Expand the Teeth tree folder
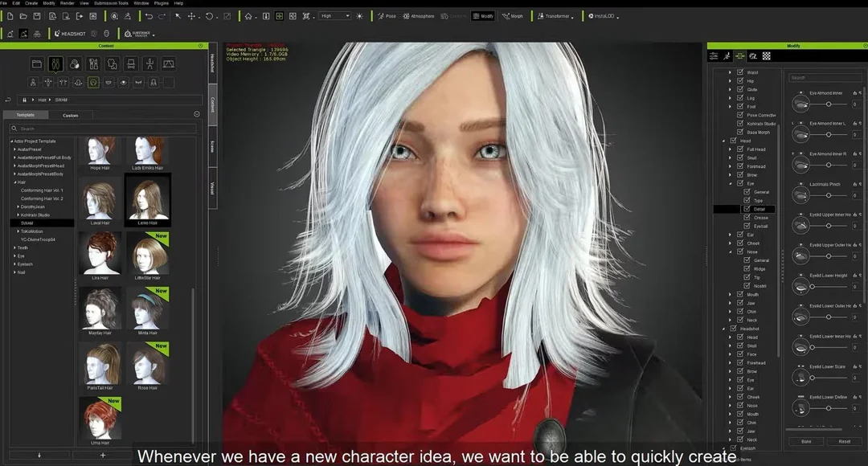This screenshot has width=868, height=466. 14,248
